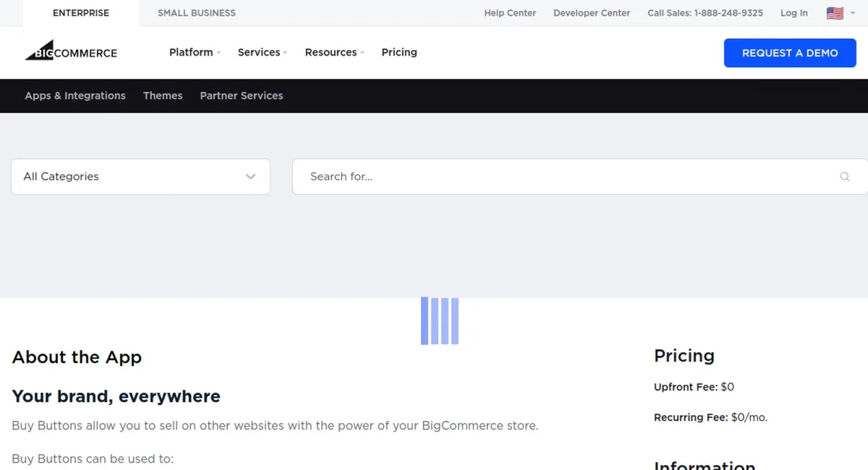This screenshot has height=470, width=868.
Task: Switch to the Enterprise tab
Action: pyautogui.click(x=81, y=13)
